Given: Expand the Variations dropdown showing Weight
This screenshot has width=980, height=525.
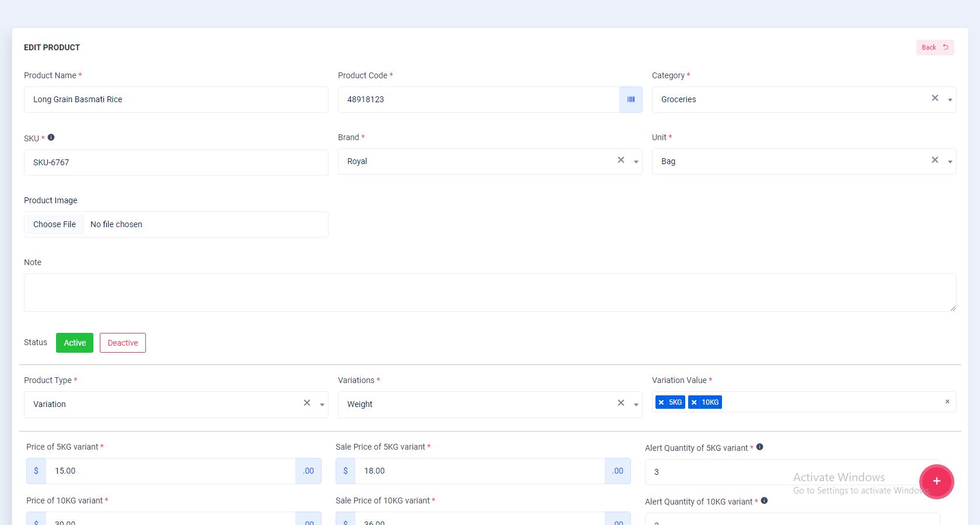Looking at the screenshot, I should coord(636,405).
